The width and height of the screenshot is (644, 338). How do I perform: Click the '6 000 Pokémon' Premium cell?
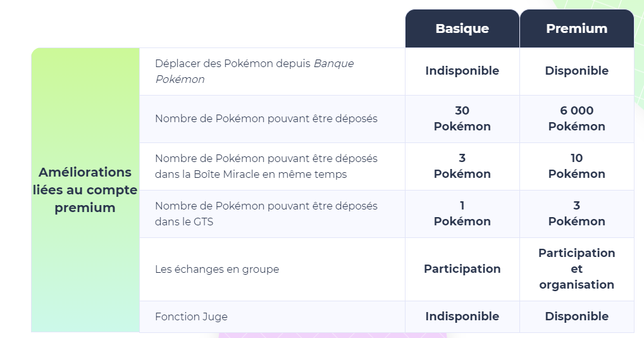pyautogui.click(x=576, y=118)
